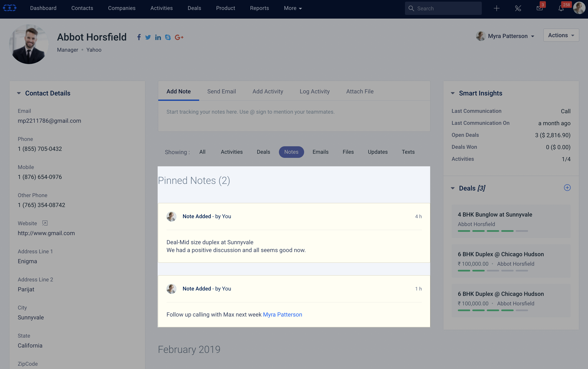Click Myra Patterson's owner avatar
This screenshot has height=369, width=588.
coord(481,36)
